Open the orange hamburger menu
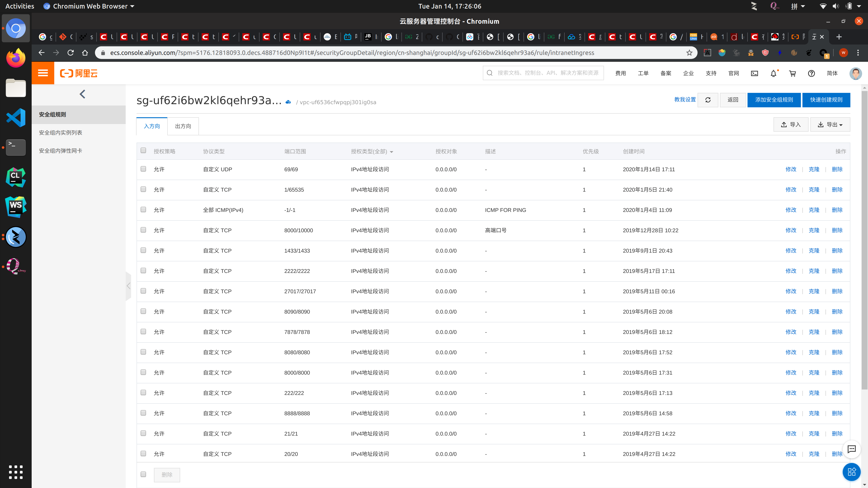This screenshot has width=868, height=488. [43, 73]
